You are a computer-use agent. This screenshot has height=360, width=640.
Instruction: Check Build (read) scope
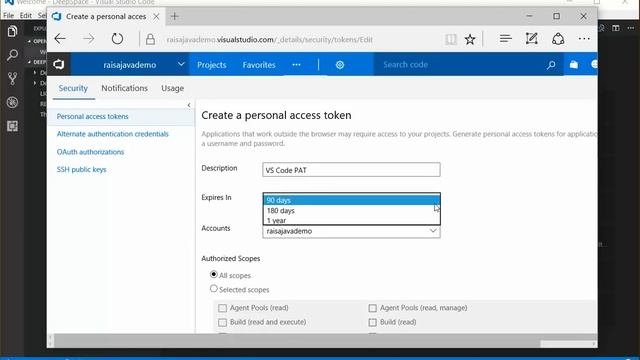pos(373,322)
